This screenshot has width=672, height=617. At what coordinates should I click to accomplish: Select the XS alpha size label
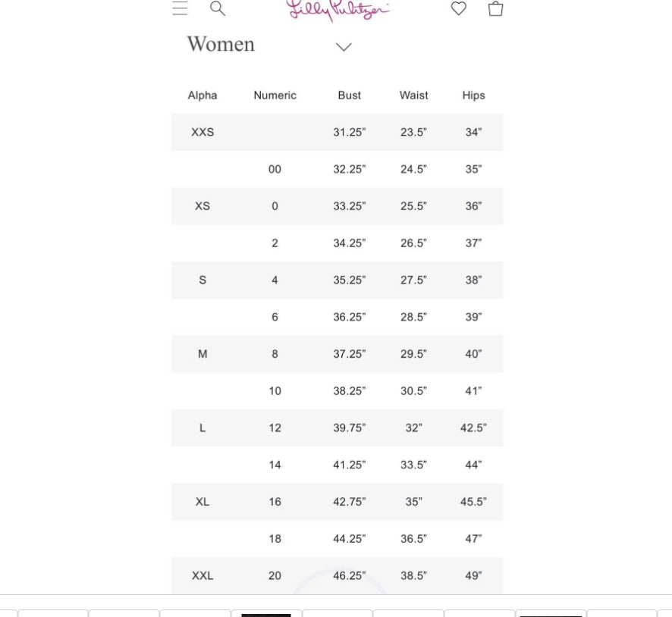click(203, 206)
